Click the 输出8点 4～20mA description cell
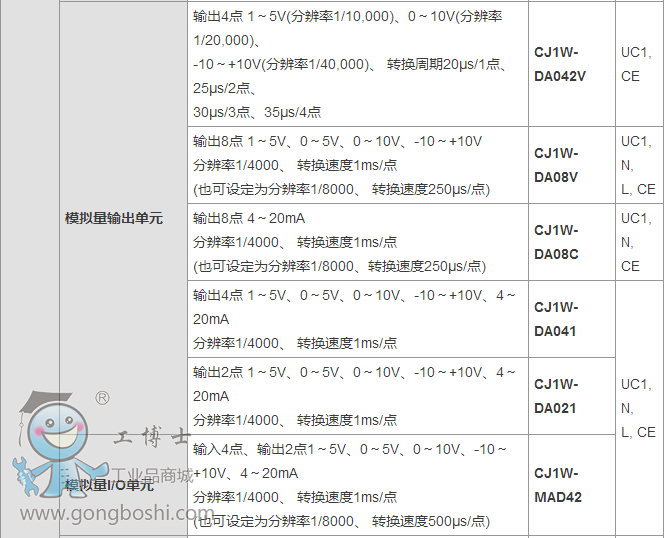This screenshot has width=667, height=538. tap(355, 242)
